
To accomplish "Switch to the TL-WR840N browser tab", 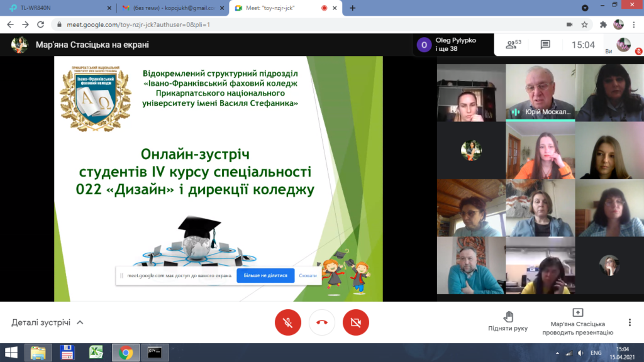I will pyautogui.click(x=57, y=8).
